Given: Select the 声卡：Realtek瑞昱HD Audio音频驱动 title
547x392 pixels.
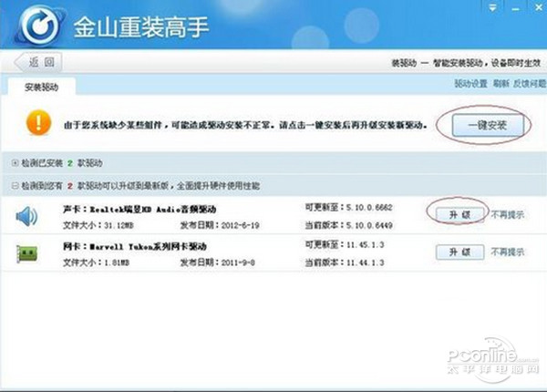Looking at the screenshot, I should coord(139,210).
